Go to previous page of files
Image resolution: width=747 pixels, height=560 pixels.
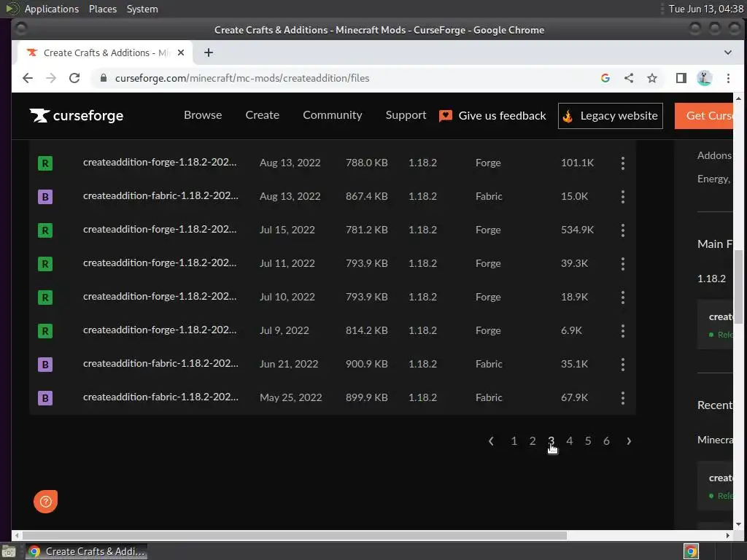point(491,441)
